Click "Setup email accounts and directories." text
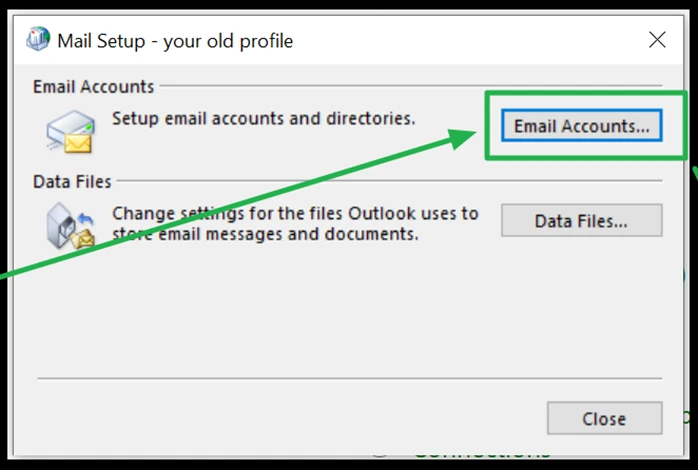The height and width of the screenshot is (470, 698). coord(263,119)
